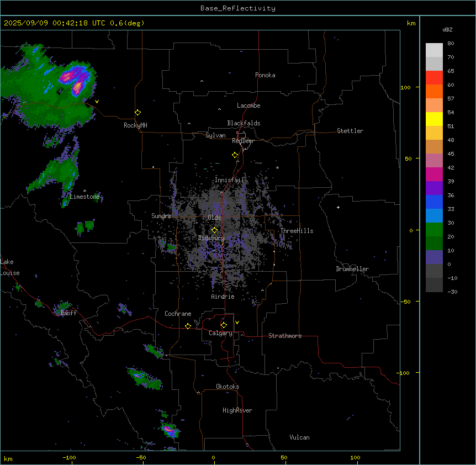Click the storm cell southwest of HighRiver

(x=170, y=430)
